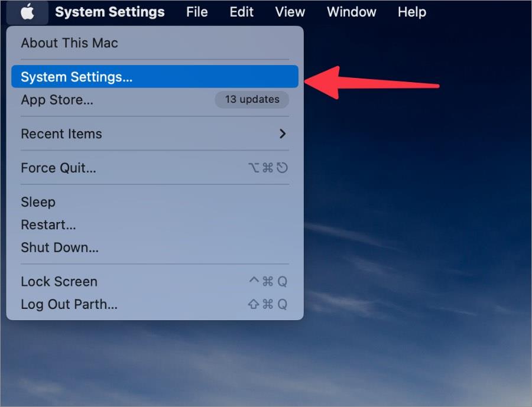Open the Help menu
Image resolution: width=532 pixels, height=407 pixels.
[412, 12]
